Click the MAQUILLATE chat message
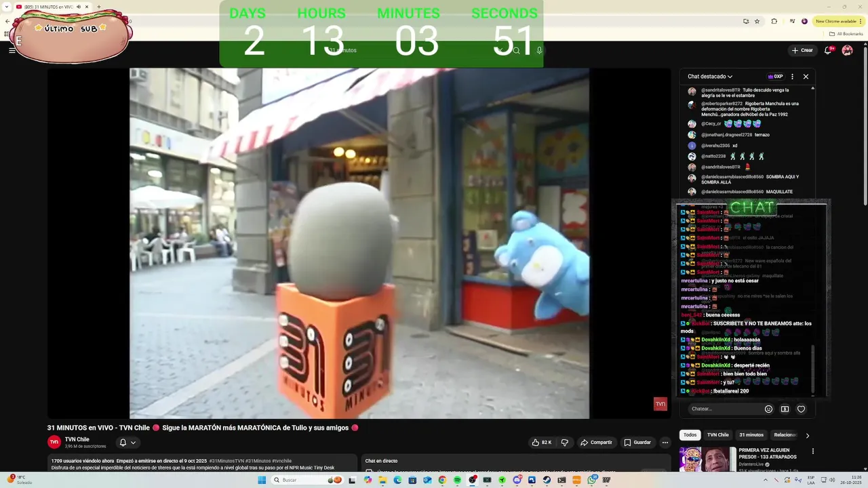 pyautogui.click(x=779, y=192)
